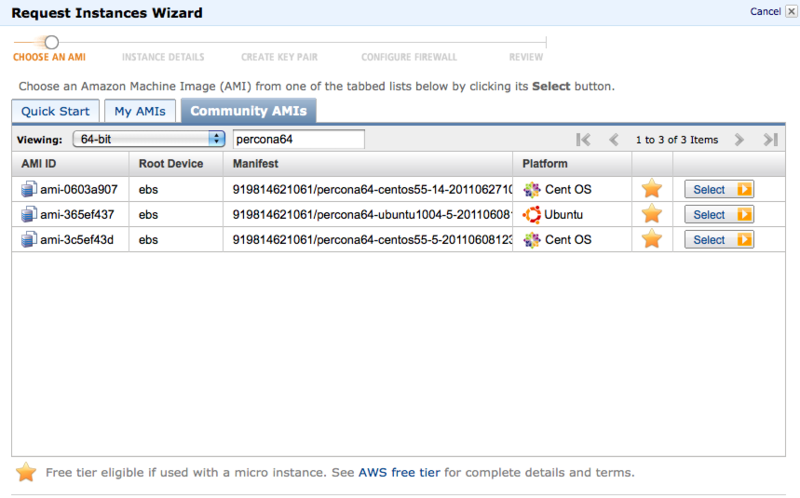Click the AMI icon beside ami-0603a907

click(x=29, y=189)
